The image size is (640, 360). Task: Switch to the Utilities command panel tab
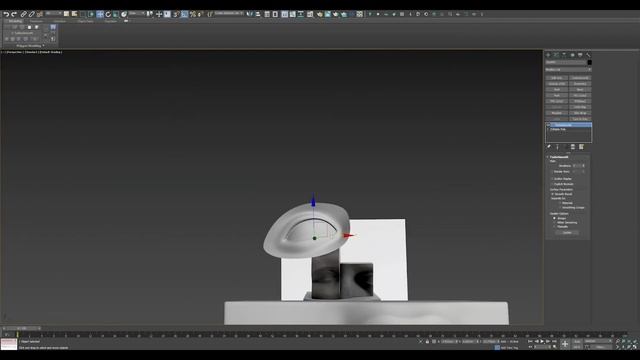[x=588, y=55]
